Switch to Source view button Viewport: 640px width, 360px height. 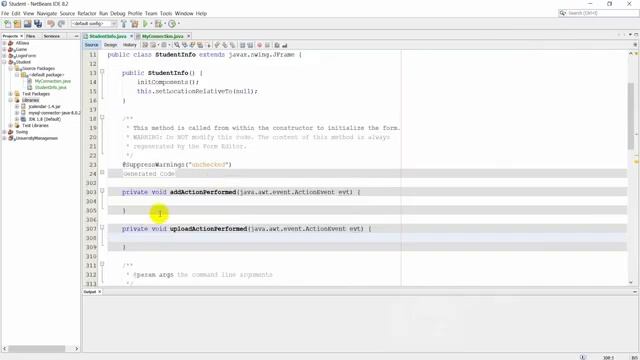click(91, 45)
